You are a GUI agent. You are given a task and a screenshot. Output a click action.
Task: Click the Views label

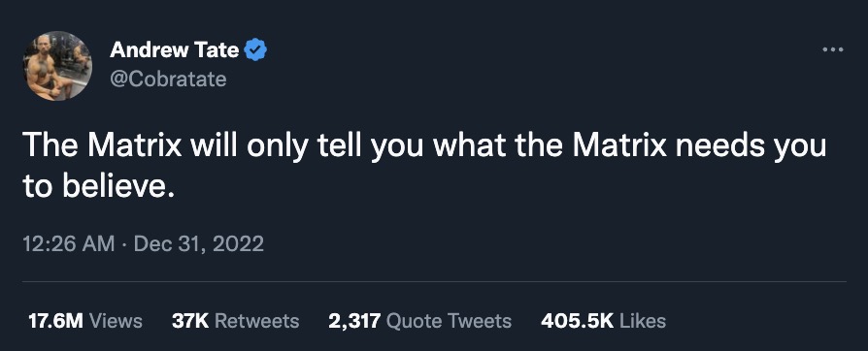click(x=116, y=321)
